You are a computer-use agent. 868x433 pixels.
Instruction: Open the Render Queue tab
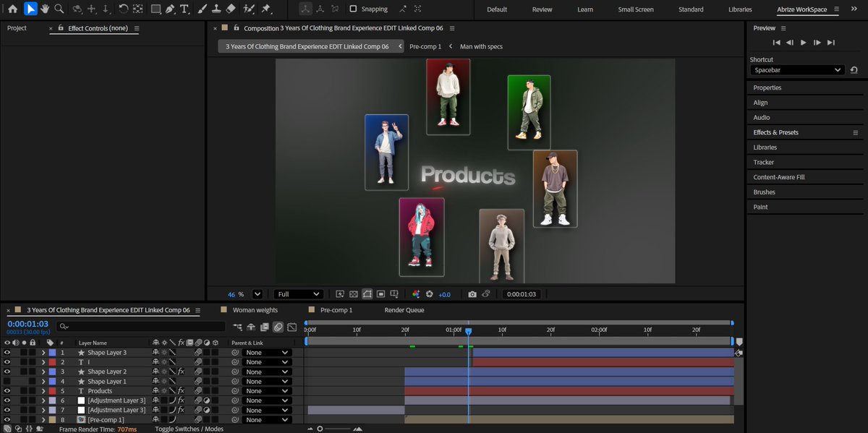click(404, 310)
